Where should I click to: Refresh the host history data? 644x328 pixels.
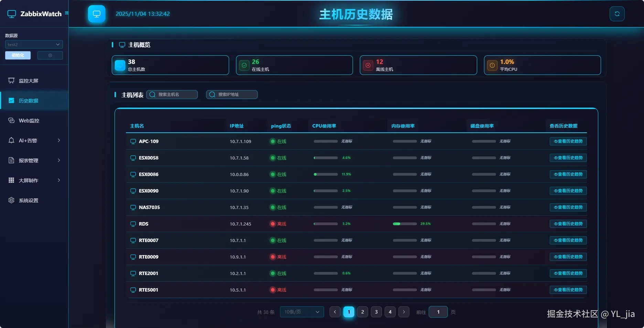pos(617,14)
